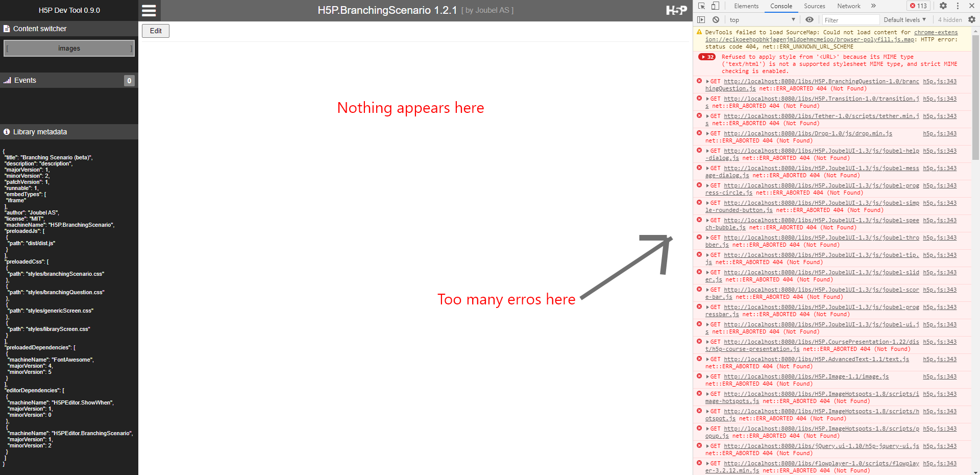Image resolution: width=980 pixels, height=475 pixels.
Task: Switch to the Console tab
Action: (781, 6)
